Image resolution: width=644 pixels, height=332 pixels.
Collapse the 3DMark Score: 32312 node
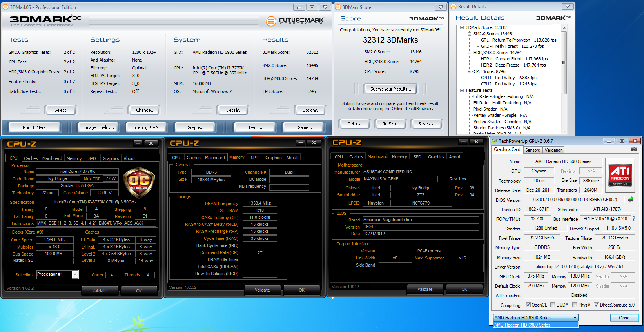[462, 27]
